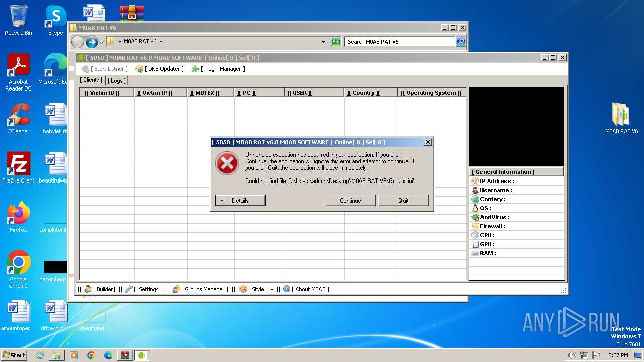The height and width of the screenshot is (362, 644).
Task: Open Acrobat Reader DC desktop icon
Action: pos(18,73)
